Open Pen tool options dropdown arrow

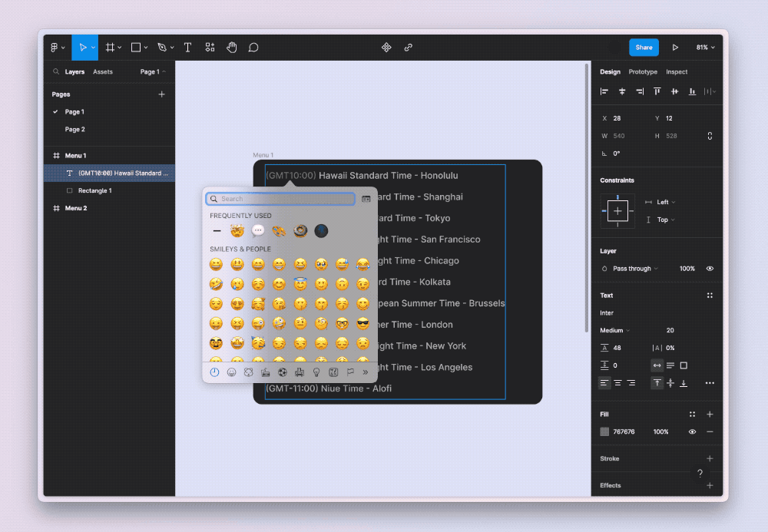pos(172,48)
